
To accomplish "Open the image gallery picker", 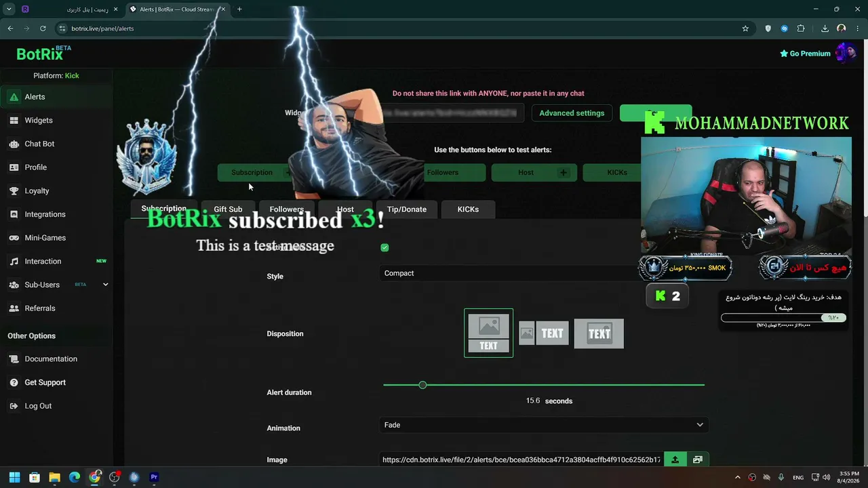I will tap(698, 460).
